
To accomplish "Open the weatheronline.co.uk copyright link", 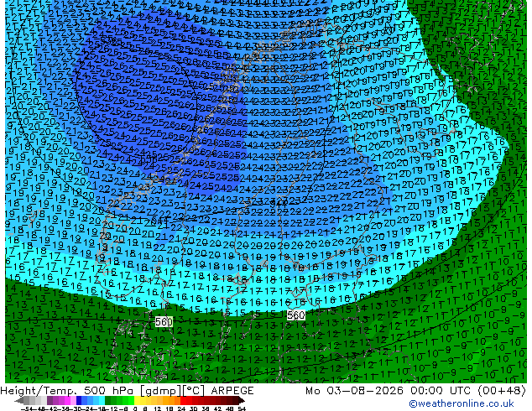I will [462, 404].
